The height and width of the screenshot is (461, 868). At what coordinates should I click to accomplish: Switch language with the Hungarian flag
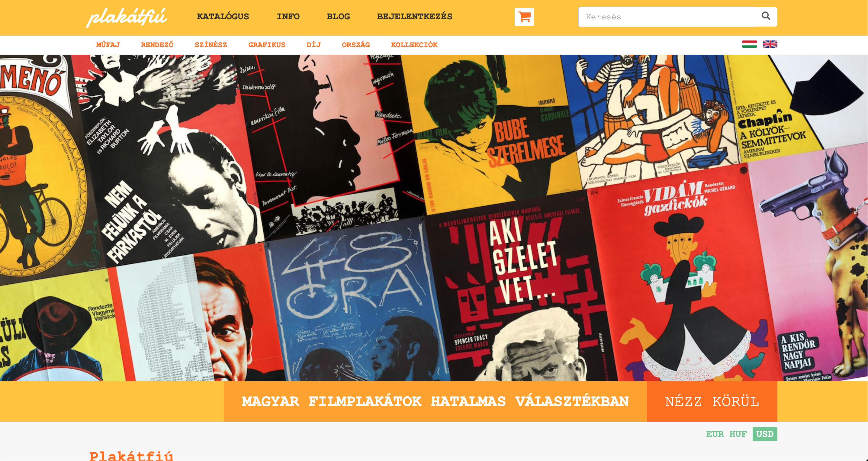click(749, 44)
